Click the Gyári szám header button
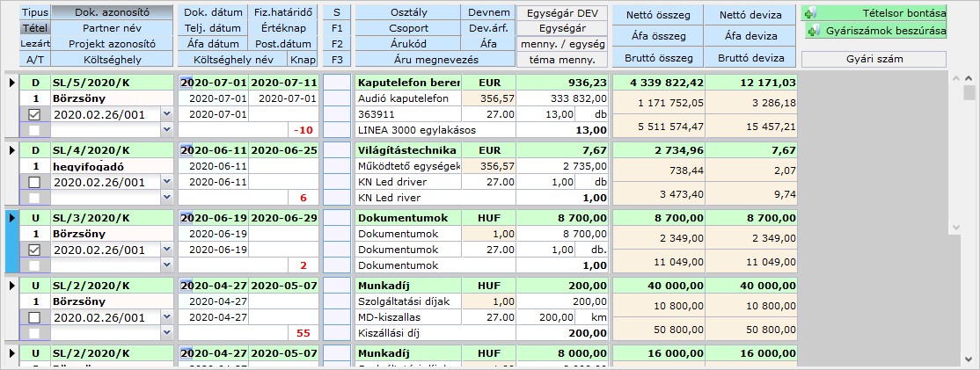 tap(874, 59)
